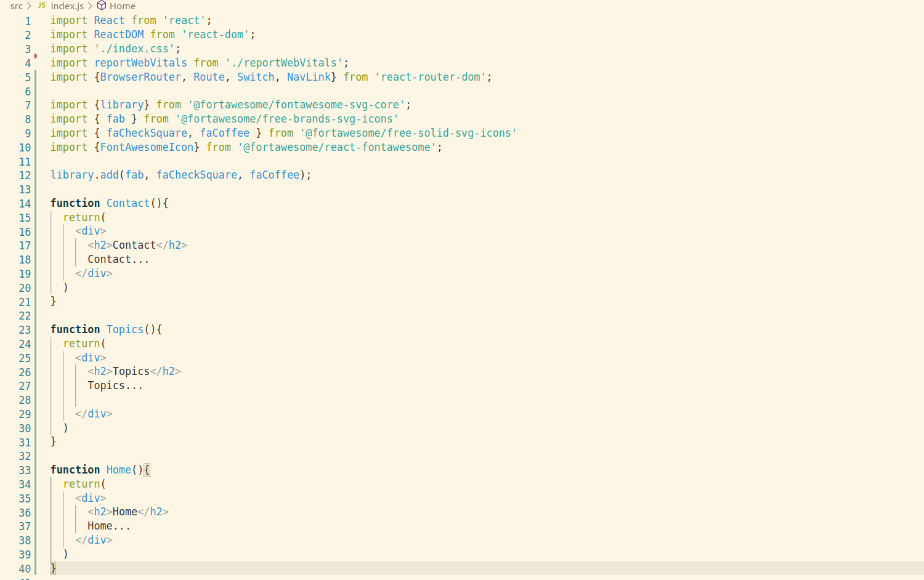Click the red gutter marker near line 4
The image size is (924, 580).
click(x=36, y=56)
